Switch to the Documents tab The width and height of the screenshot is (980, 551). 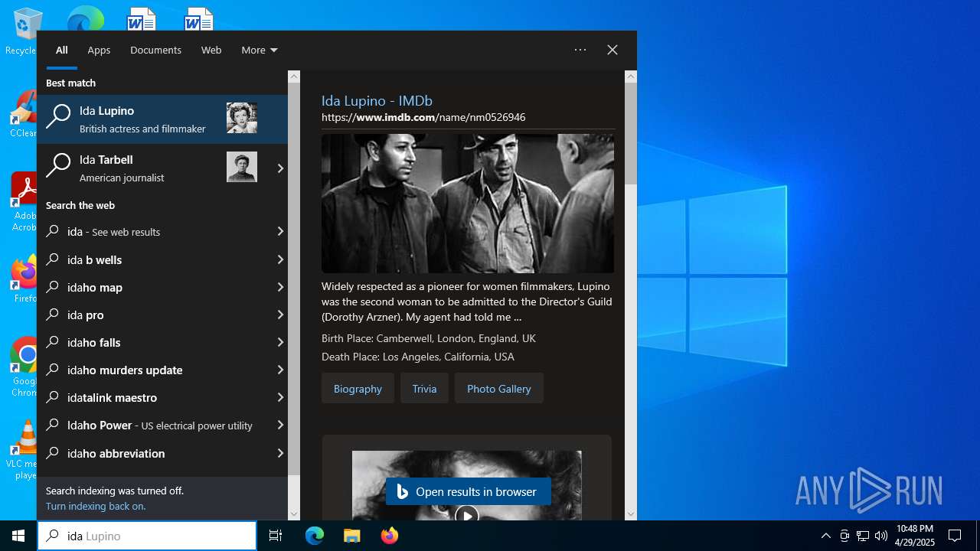(155, 50)
